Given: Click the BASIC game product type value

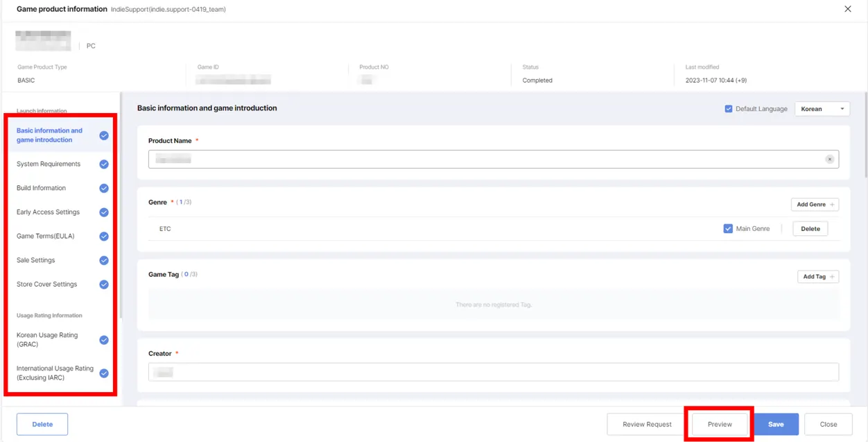Looking at the screenshot, I should click(x=26, y=80).
